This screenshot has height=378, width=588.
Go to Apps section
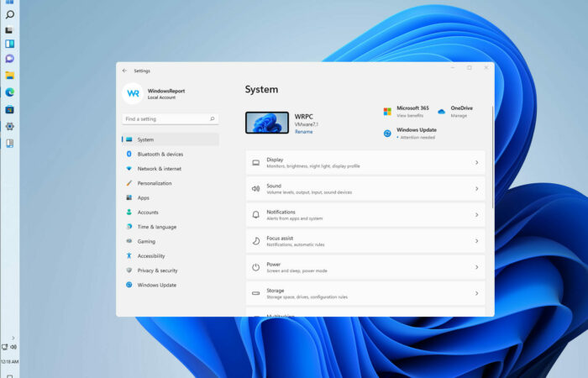pos(171,197)
